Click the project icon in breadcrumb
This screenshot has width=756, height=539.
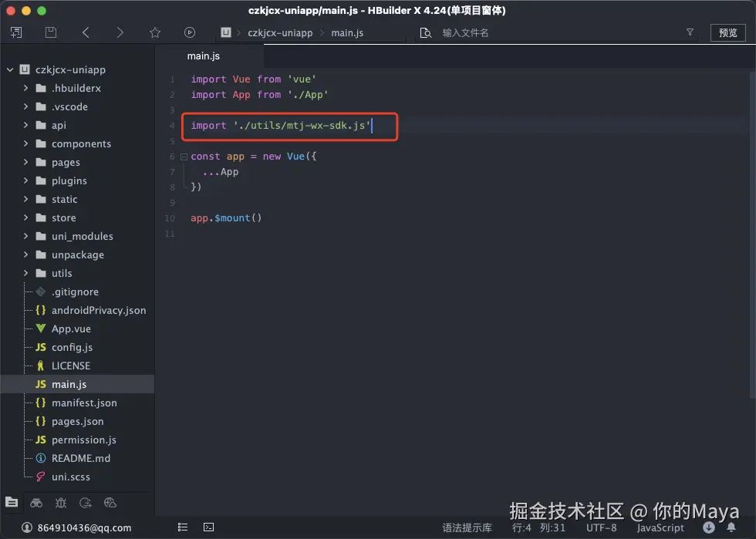coord(226,32)
